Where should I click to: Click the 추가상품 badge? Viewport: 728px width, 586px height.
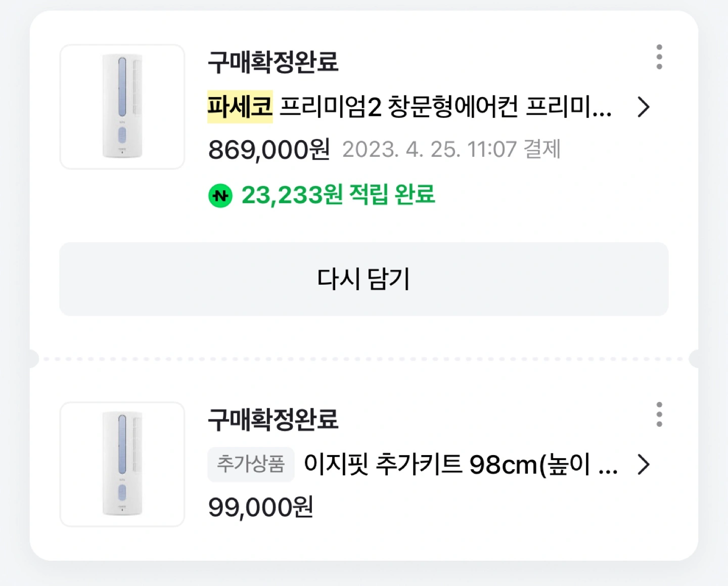click(251, 464)
